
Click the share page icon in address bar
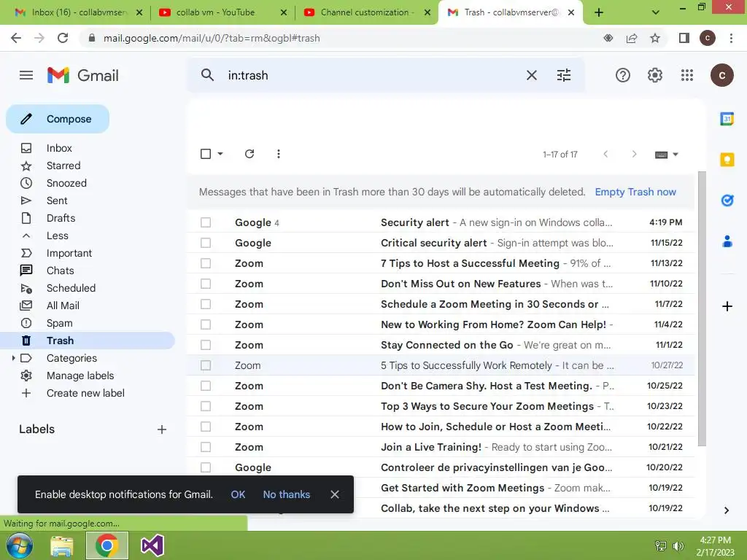[x=632, y=38]
